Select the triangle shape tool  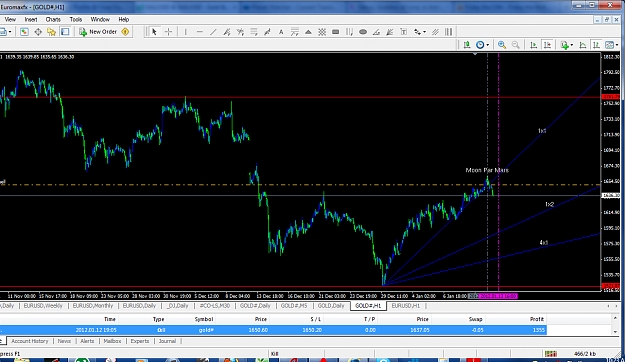(x=308, y=32)
